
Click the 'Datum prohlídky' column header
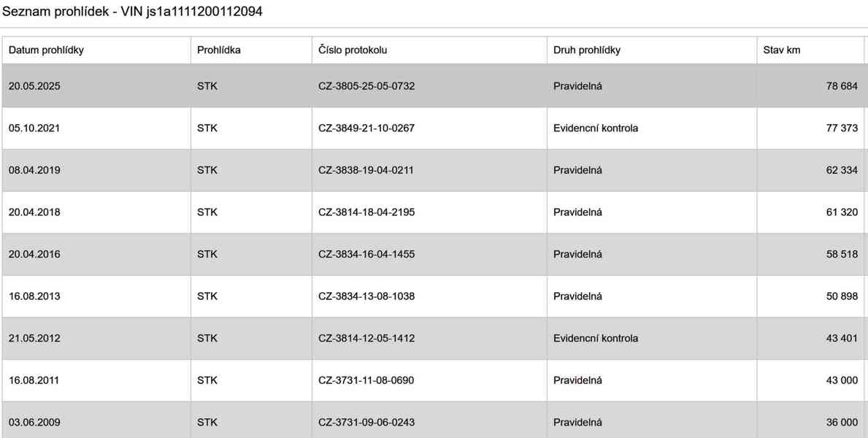click(x=46, y=50)
